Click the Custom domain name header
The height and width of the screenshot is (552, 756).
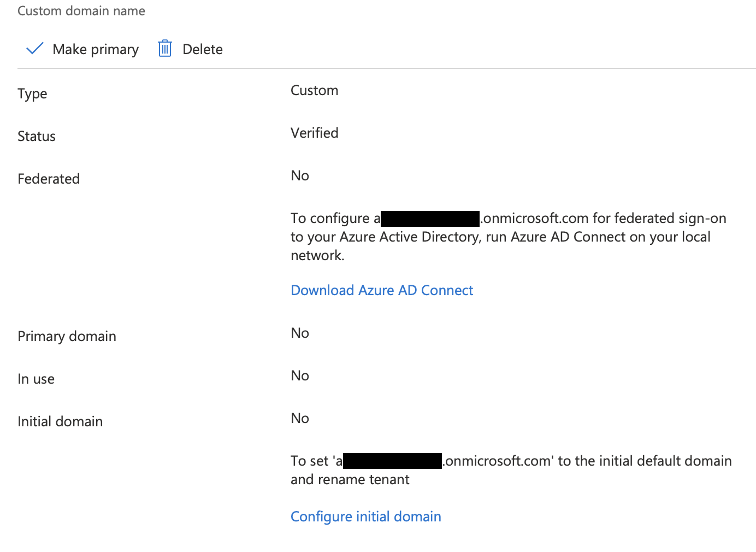[x=81, y=10]
